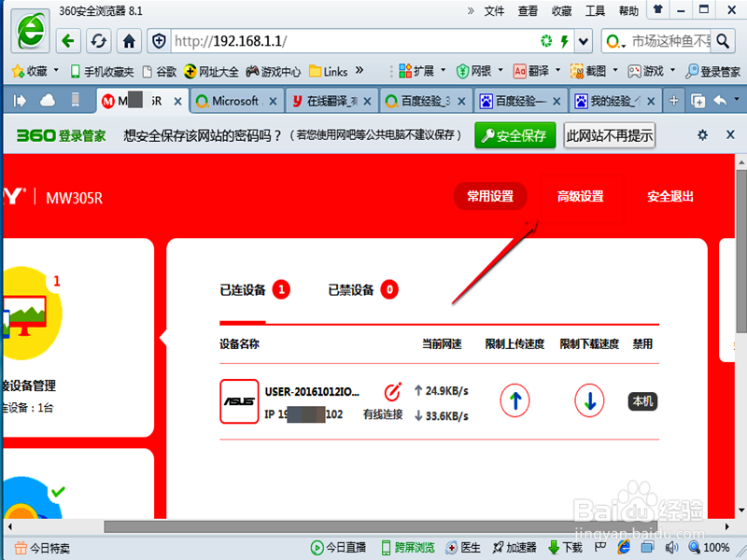Select the 已连设备 connected devices tab
The height and width of the screenshot is (560, 747).
click(x=255, y=290)
